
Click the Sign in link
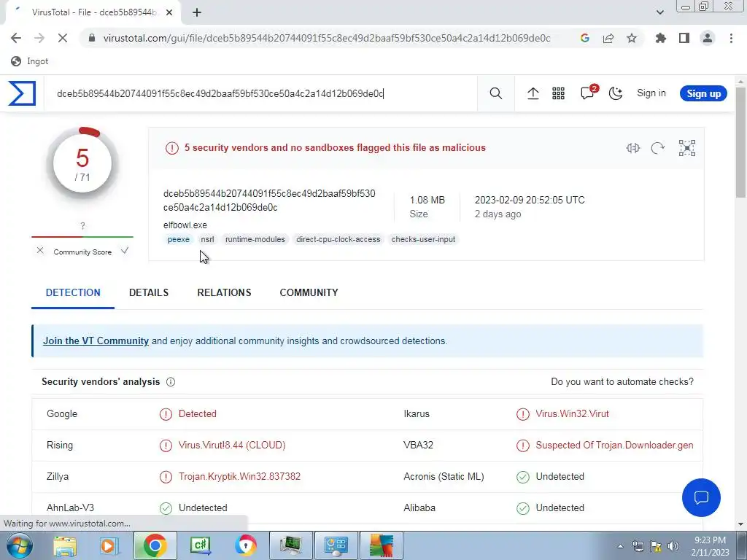click(x=651, y=93)
